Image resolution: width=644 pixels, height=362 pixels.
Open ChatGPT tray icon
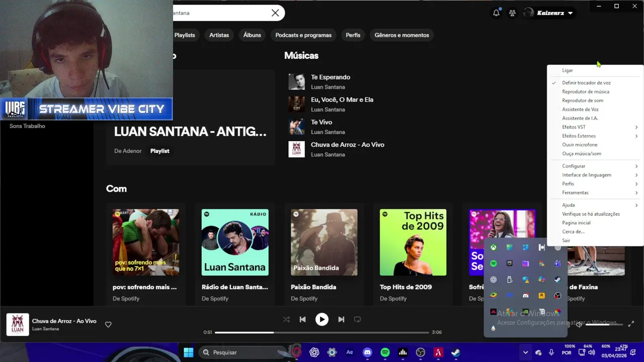click(494, 280)
